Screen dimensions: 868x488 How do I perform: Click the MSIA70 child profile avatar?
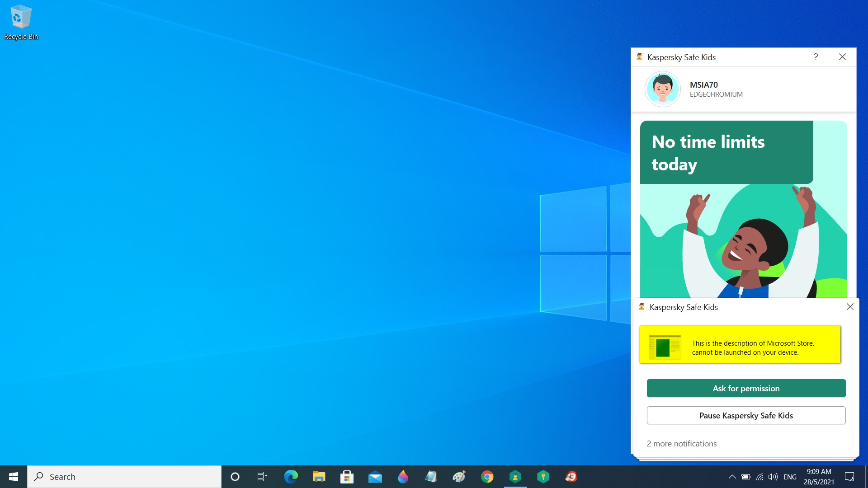662,89
